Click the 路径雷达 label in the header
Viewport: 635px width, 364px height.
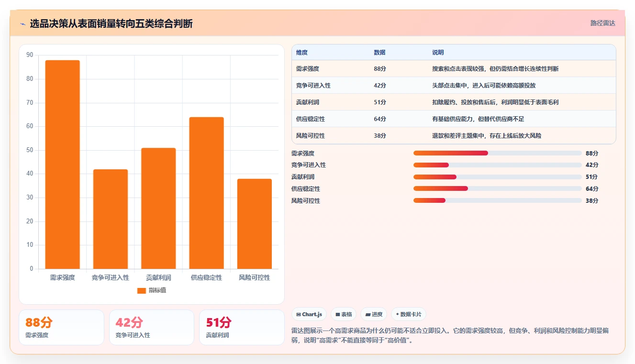pyautogui.click(x=603, y=23)
